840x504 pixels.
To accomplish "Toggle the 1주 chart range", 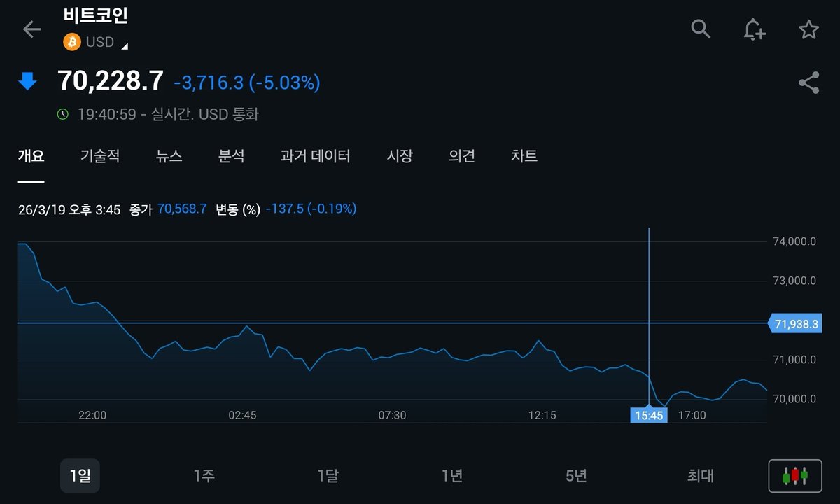I will click(203, 475).
